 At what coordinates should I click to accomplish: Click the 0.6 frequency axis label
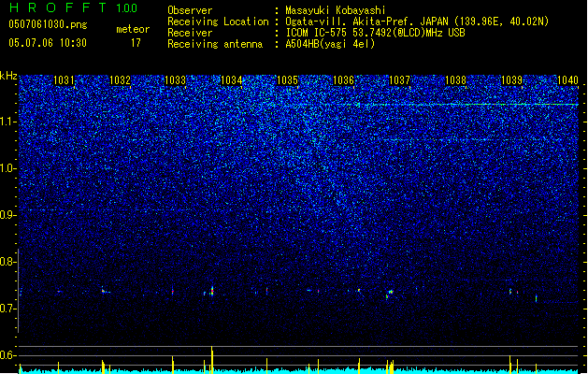pos(7,355)
